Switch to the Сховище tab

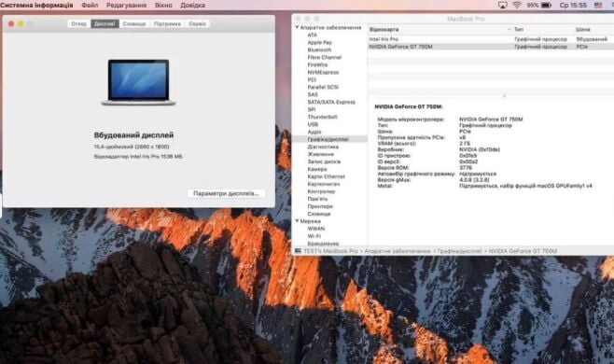[134, 24]
